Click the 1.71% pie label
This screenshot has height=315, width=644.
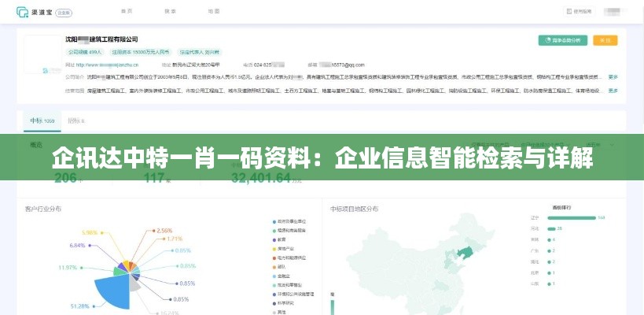coord(175,239)
